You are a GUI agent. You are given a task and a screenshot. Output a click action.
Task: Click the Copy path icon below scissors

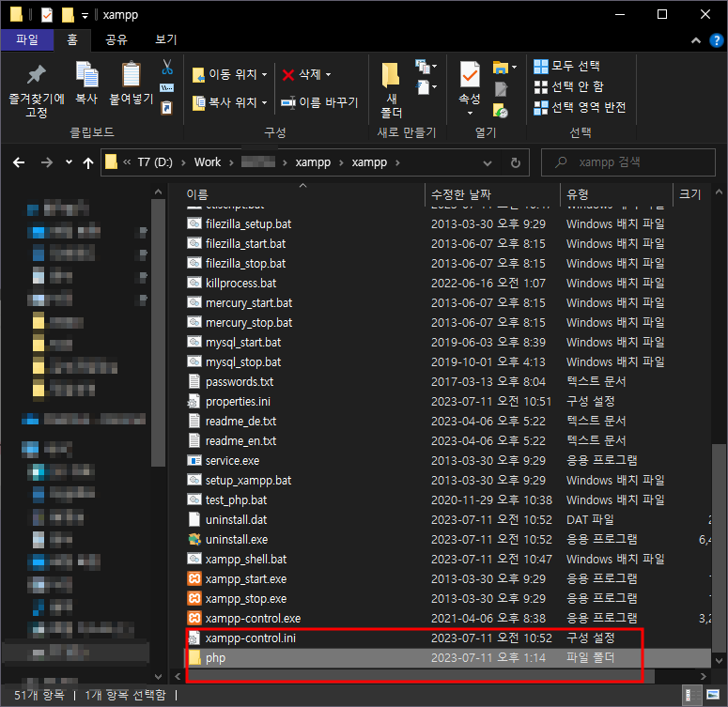pos(166,87)
